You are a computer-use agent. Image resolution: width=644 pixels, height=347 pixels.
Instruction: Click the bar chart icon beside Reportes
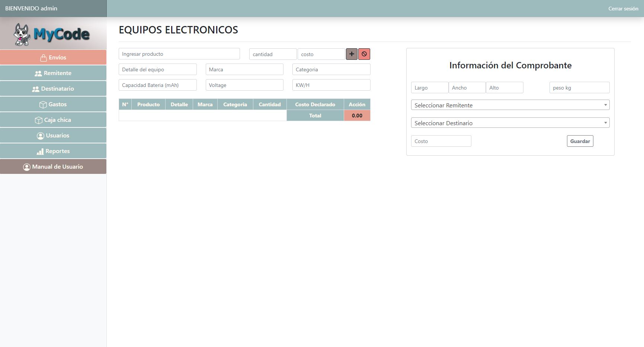(40, 152)
